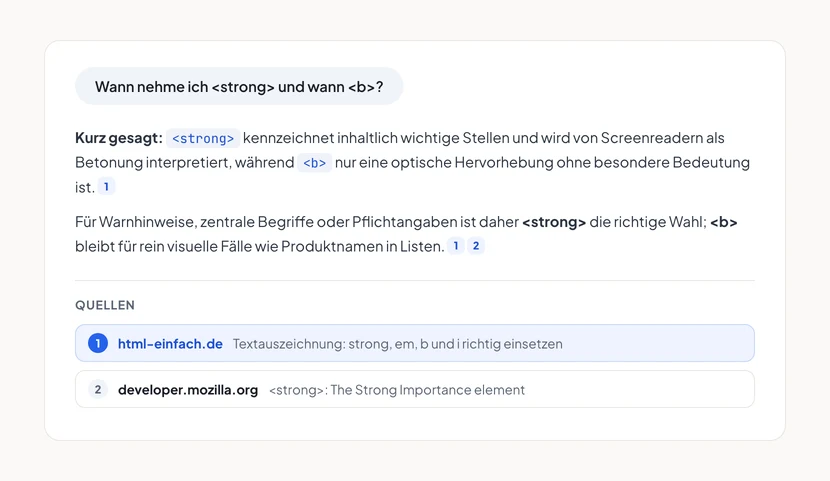Click citation 1 after the word 'ist.'

[106, 187]
